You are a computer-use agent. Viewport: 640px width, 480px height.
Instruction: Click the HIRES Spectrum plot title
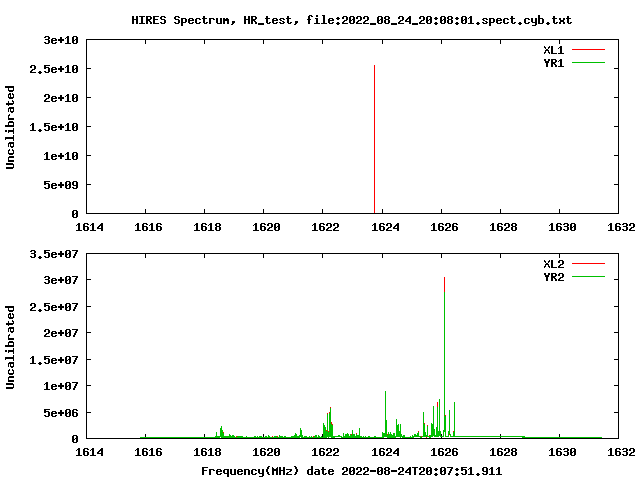(351, 20)
